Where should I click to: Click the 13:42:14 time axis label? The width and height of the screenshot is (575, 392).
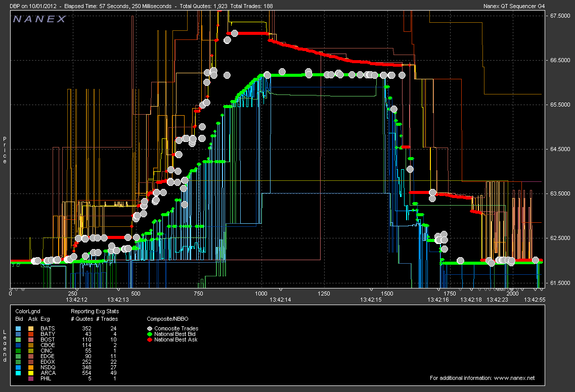(x=280, y=300)
